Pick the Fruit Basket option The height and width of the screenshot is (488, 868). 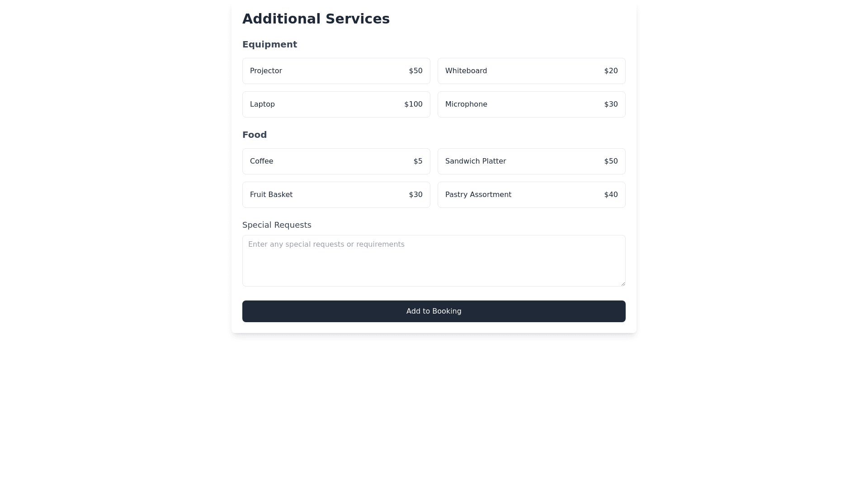click(x=336, y=195)
